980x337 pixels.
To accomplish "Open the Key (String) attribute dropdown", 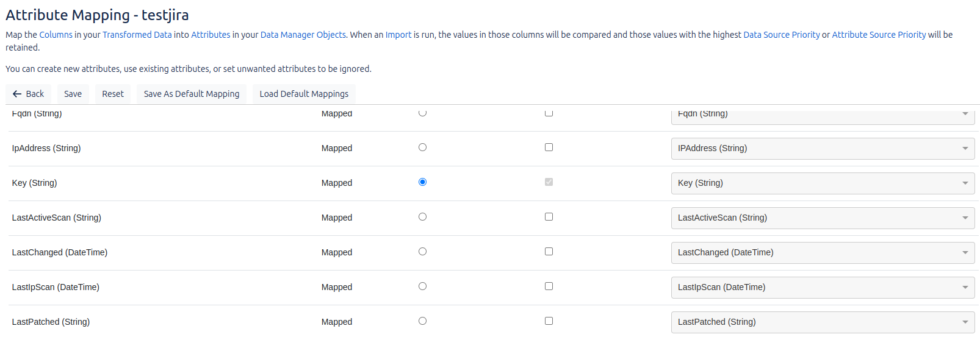I will click(822, 183).
